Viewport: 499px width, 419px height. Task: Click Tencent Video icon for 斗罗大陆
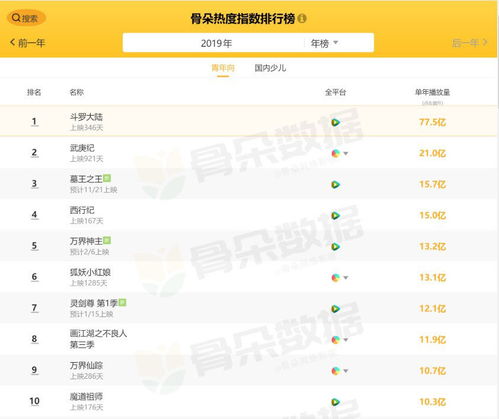point(335,122)
